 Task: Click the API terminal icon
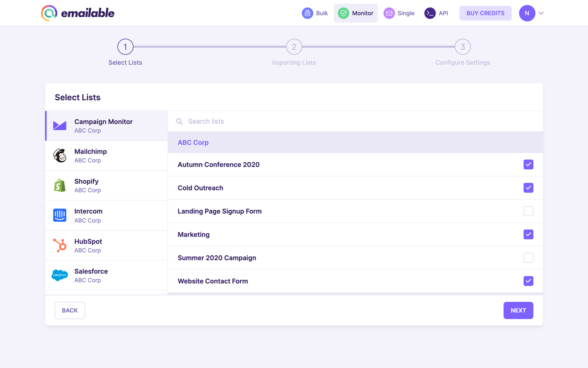[430, 13]
